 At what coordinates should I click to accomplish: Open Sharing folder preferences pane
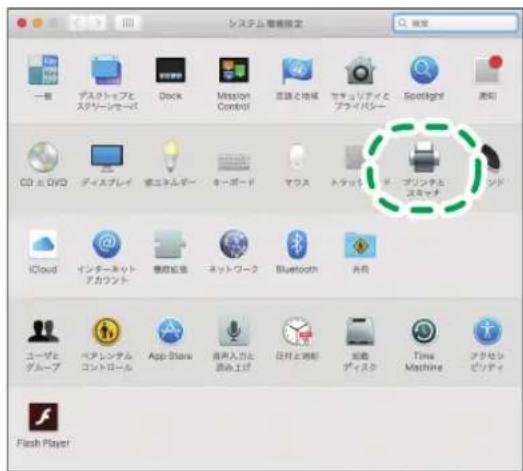(360, 245)
